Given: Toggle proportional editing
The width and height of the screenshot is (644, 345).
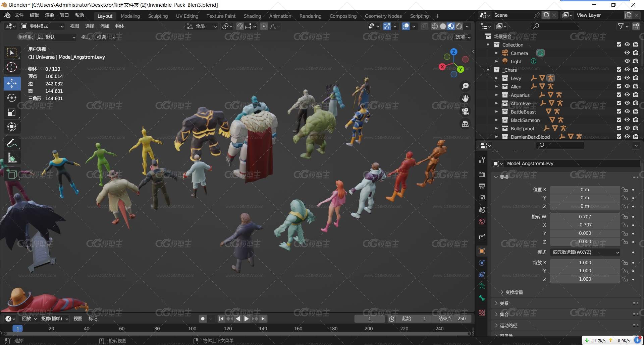Looking at the screenshot, I should [x=264, y=26].
